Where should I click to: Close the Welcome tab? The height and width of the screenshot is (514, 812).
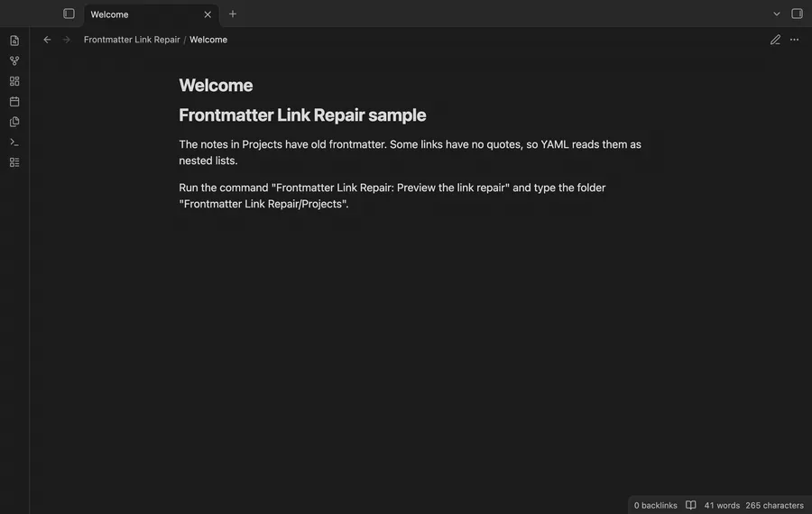point(208,14)
